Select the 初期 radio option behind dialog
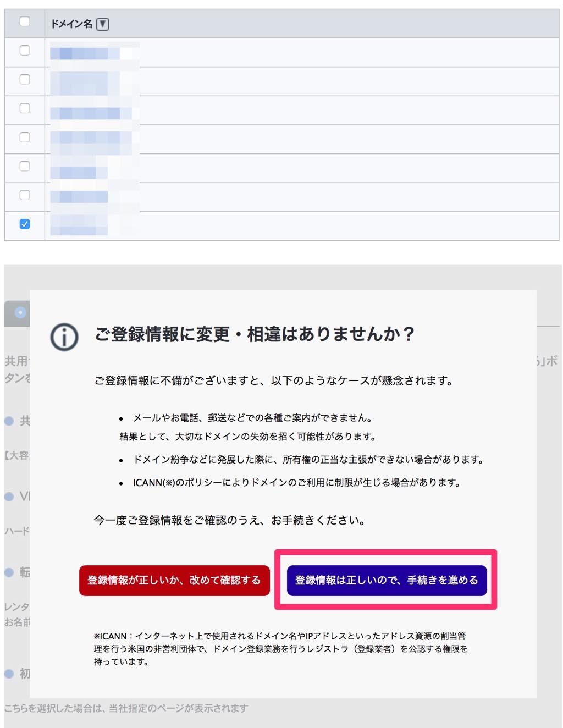The width and height of the screenshot is (563, 728). click(x=9, y=672)
